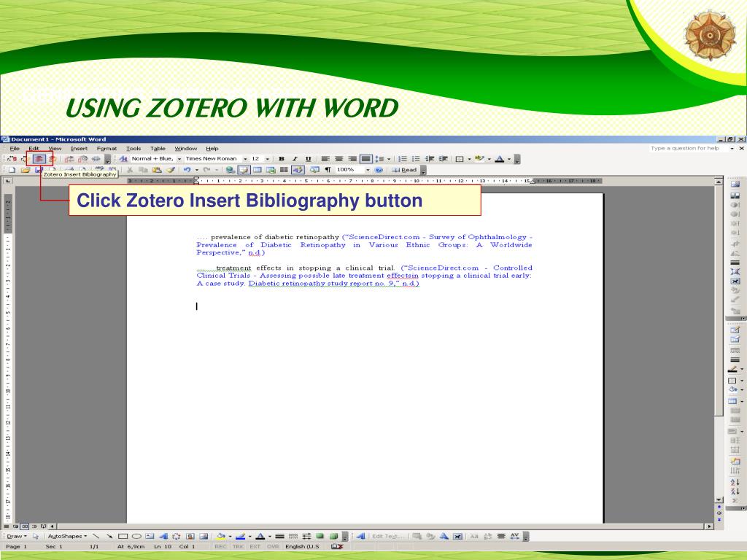Click the Read layout button

404,170
